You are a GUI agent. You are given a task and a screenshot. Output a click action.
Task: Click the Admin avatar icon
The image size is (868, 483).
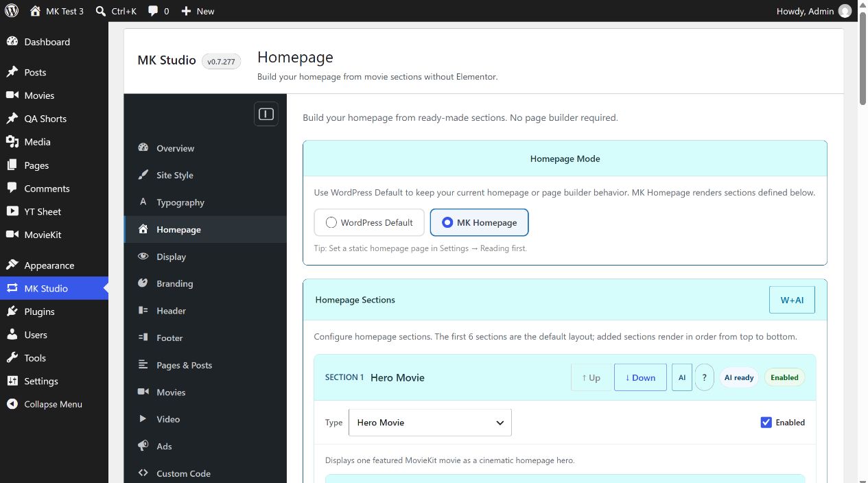coord(845,11)
